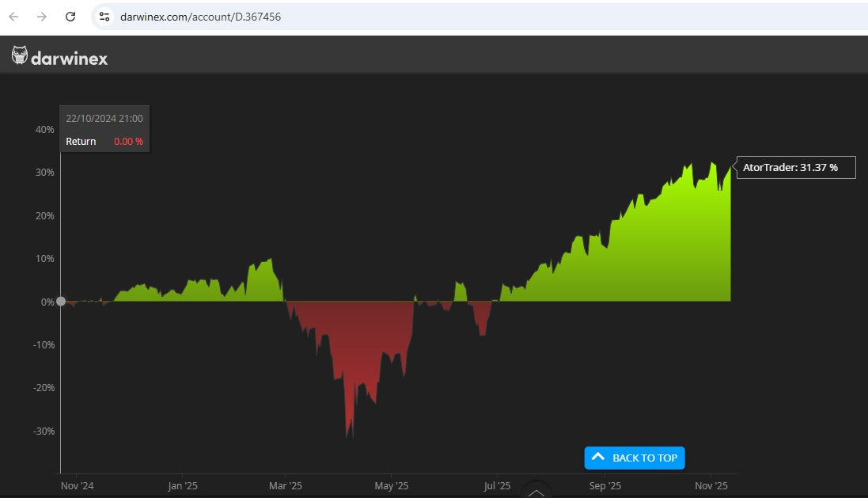Click the Jul '25 axis label
868x498 pixels.
coord(496,486)
